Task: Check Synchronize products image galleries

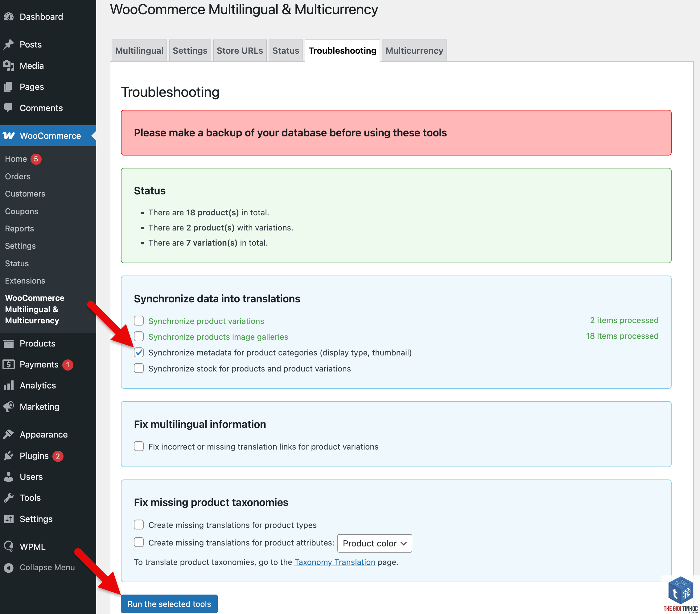Action: (139, 336)
